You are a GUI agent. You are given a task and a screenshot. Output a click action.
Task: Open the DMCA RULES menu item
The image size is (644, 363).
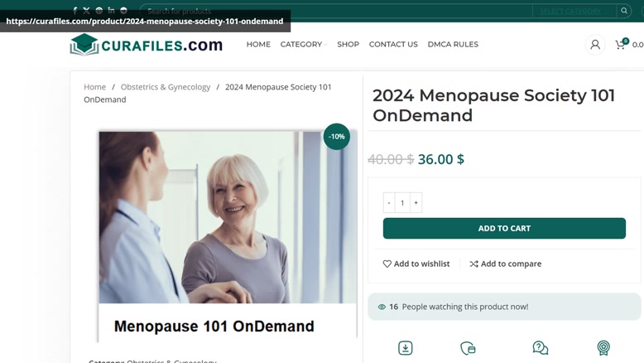453,45
